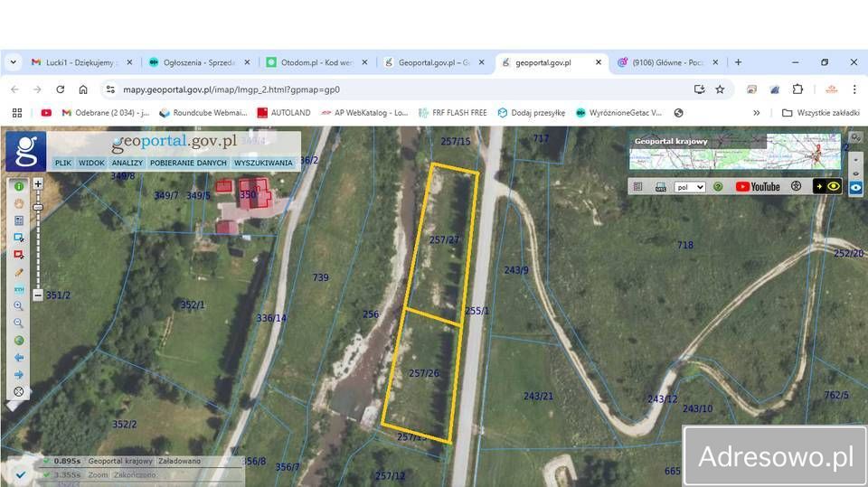Open the Roundcube Webmail bookmark
868x487 pixels.
pyautogui.click(x=203, y=113)
